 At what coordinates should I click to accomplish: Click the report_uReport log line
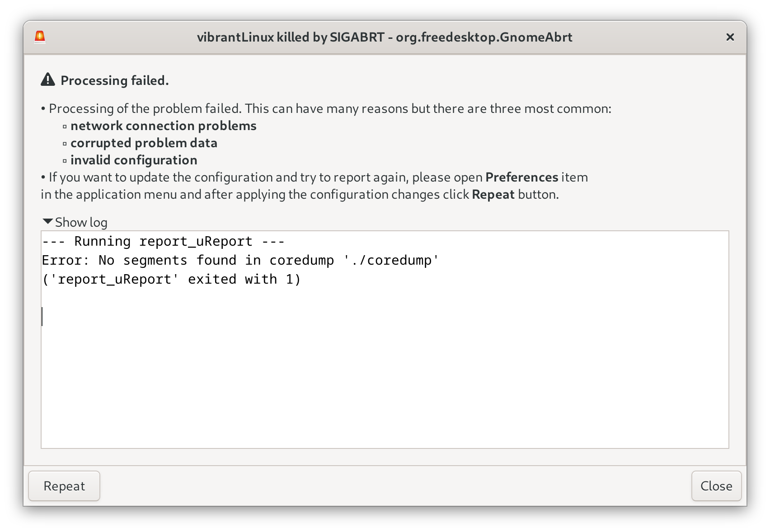point(163,241)
